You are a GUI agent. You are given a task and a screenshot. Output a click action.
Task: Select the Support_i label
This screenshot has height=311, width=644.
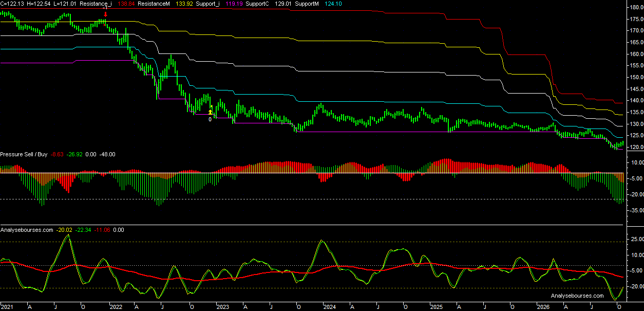pos(208,4)
